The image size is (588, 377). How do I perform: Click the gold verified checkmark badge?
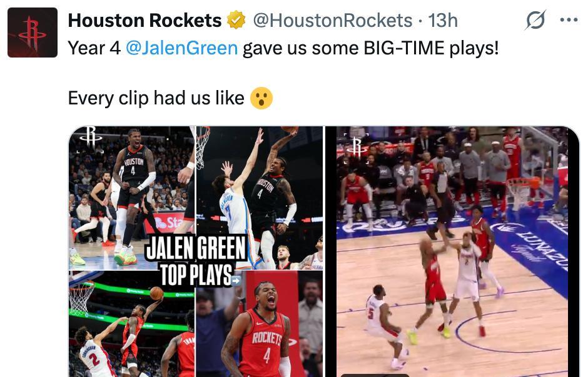point(236,20)
